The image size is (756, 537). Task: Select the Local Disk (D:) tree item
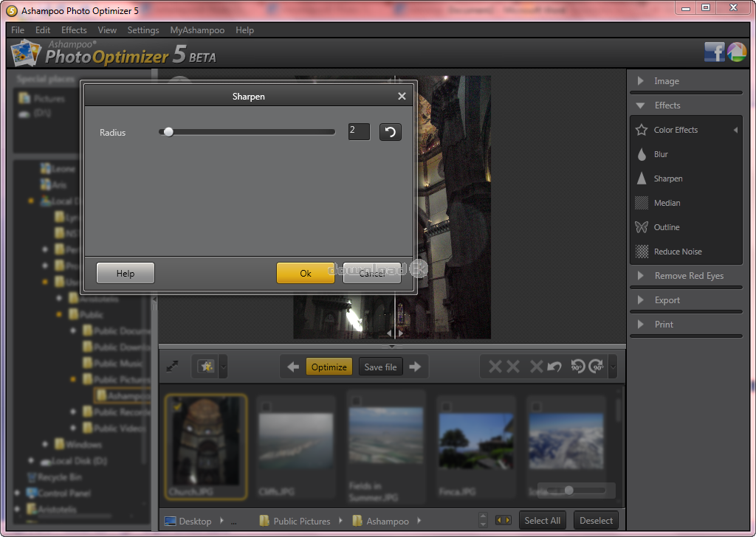coord(74,461)
